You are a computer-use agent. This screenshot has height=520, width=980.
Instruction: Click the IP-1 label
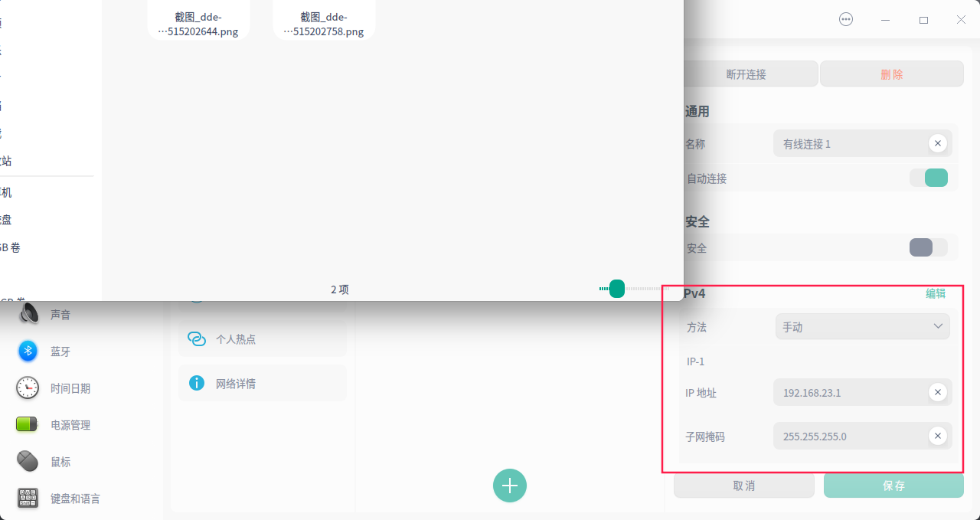(695, 361)
